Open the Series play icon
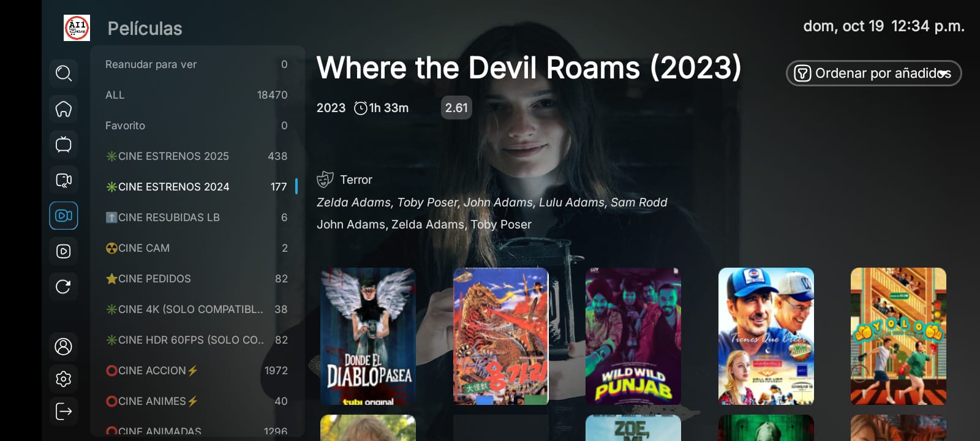 click(x=64, y=251)
